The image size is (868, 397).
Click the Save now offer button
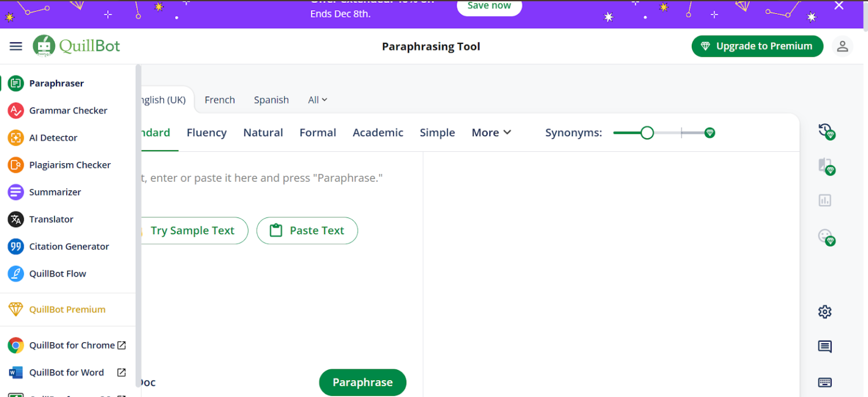(489, 5)
